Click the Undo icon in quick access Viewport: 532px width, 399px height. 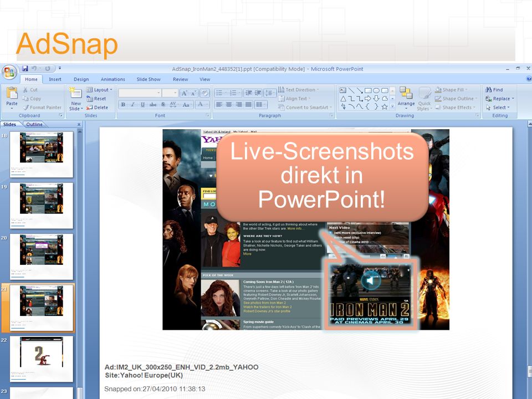coord(34,69)
